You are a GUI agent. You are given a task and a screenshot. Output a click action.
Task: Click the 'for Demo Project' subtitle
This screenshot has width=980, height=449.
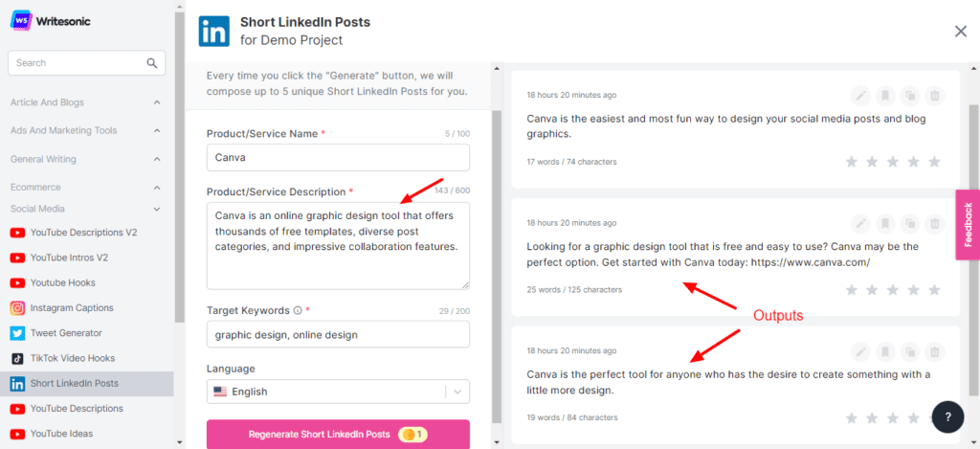[x=291, y=40]
